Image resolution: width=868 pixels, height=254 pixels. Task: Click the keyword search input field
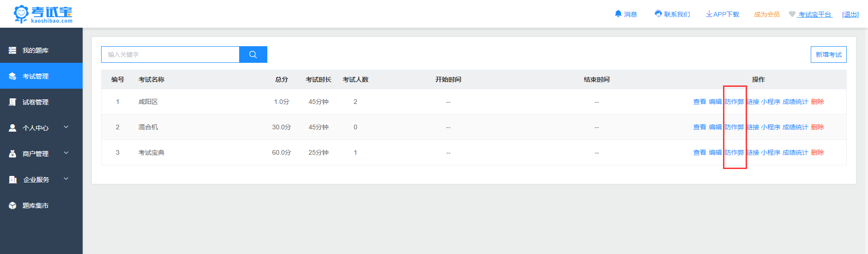click(170, 54)
